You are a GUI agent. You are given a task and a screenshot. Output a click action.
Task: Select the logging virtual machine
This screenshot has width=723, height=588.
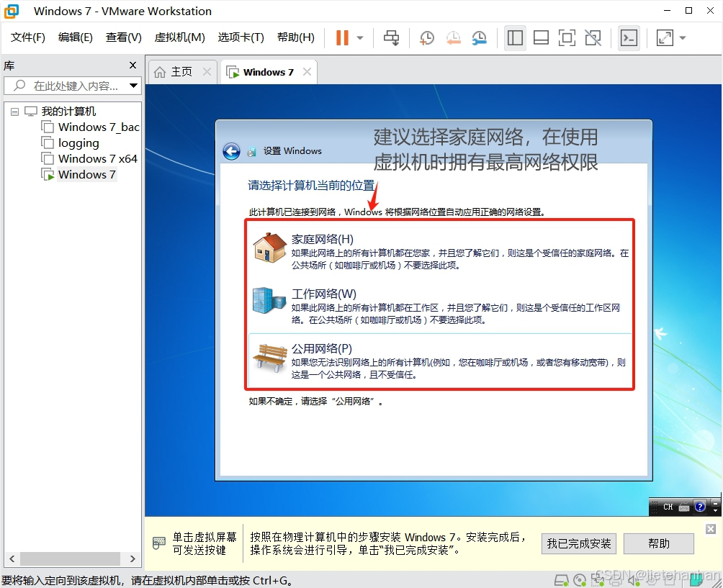pos(78,143)
